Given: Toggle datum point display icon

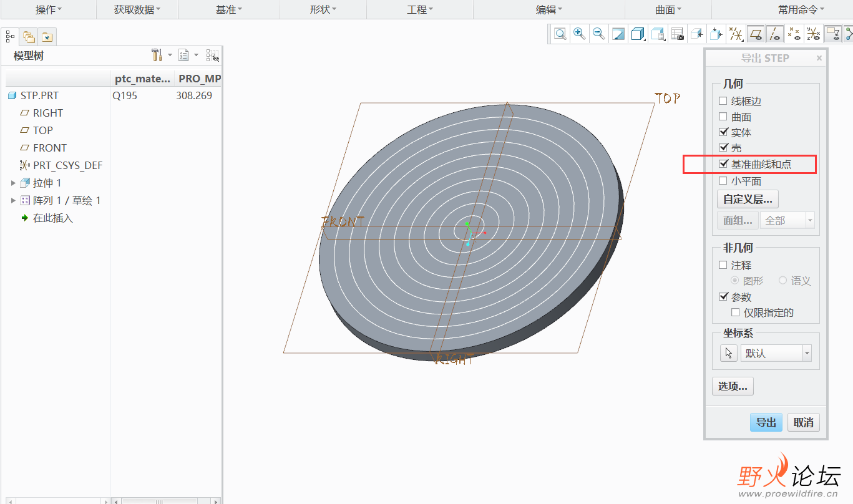Looking at the screenshot, I should 794,34.
